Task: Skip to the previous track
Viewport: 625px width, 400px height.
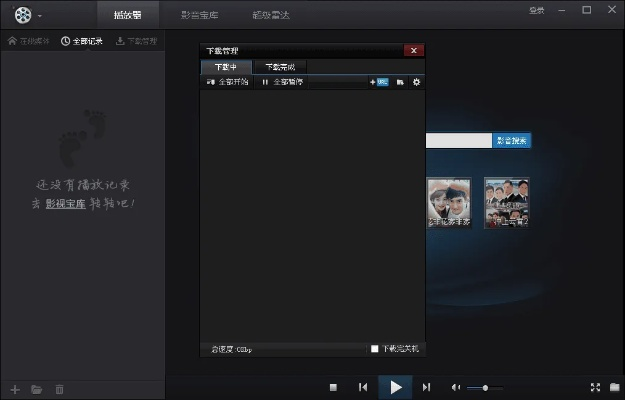Action: (x=363, y=387)
